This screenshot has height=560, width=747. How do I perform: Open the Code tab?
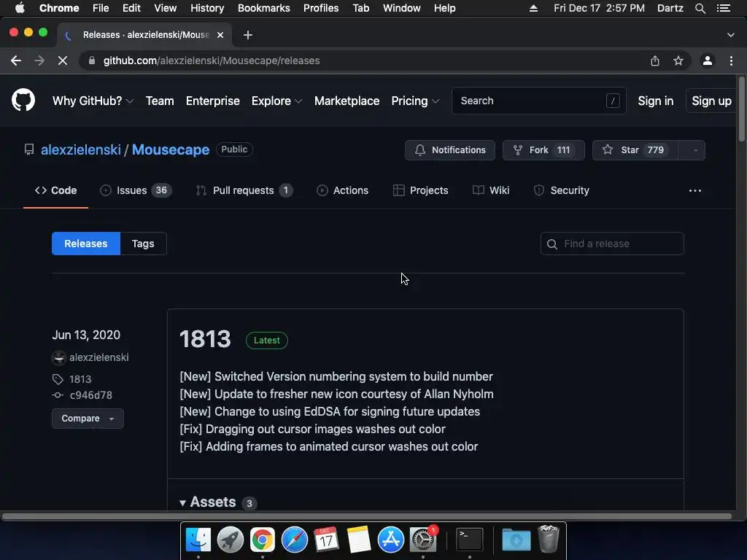[55, 190]
